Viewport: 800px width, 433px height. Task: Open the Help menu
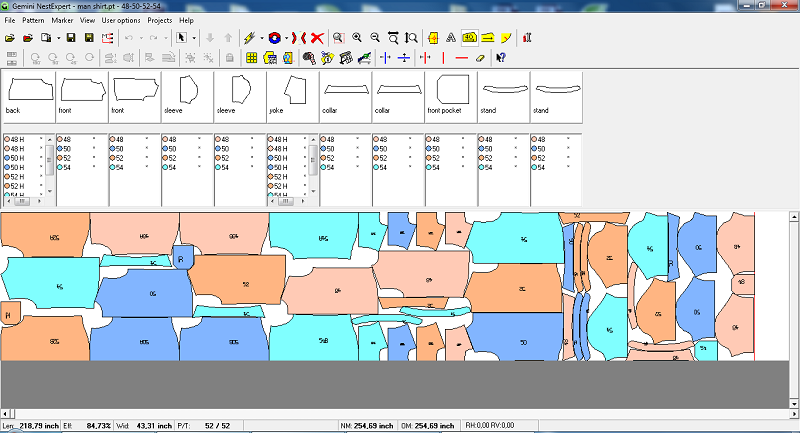tap(186, 20)
